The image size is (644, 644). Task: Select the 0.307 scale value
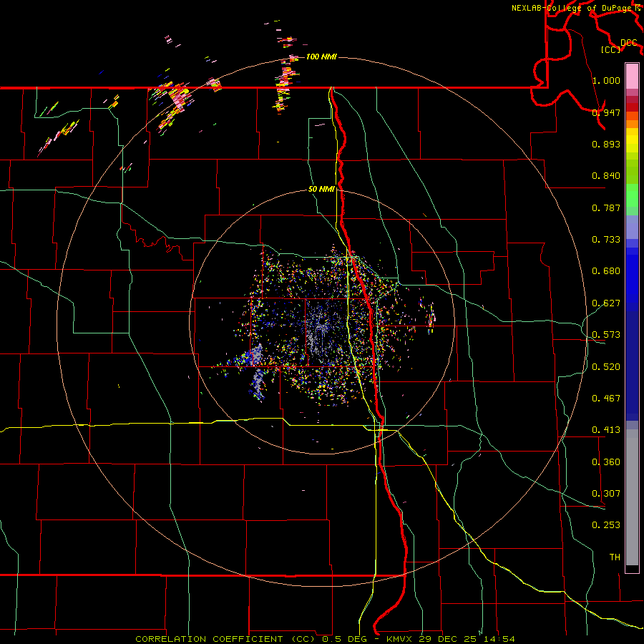[606, 493]
